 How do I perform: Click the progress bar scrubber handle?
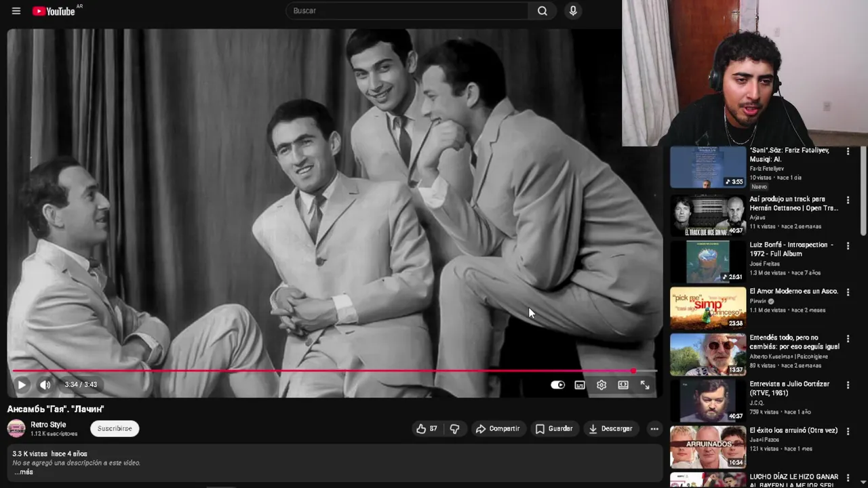tap(633, 371)
